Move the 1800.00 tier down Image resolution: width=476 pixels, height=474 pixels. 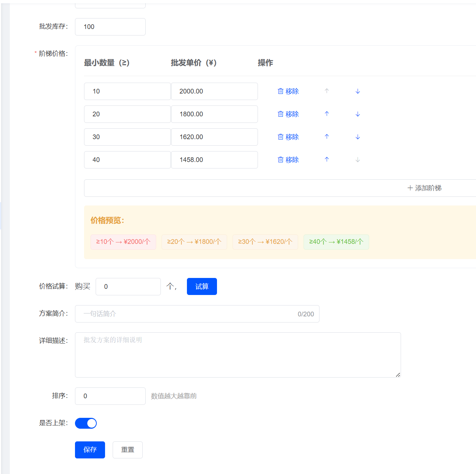[358, 114]
